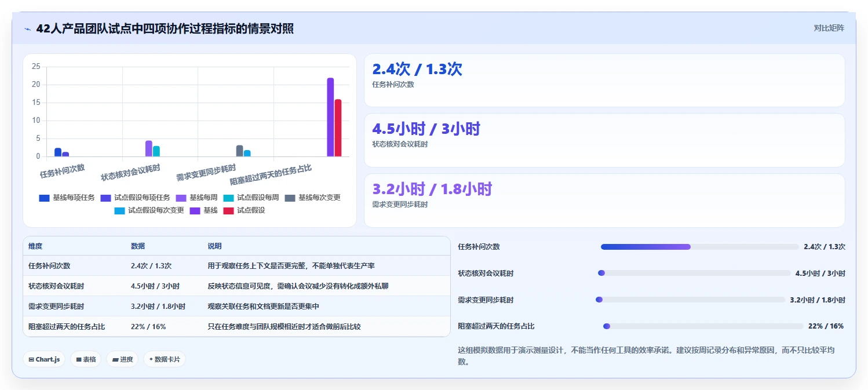Toggle the purple legend entry labeled only 基线
The height and width of the screenshot is (390, 868).
tap(203, 210)
